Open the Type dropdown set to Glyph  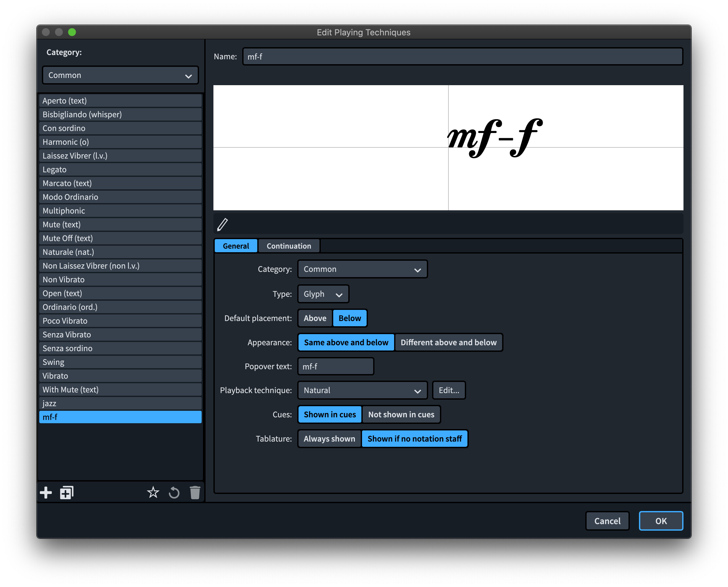pos(323,294)
